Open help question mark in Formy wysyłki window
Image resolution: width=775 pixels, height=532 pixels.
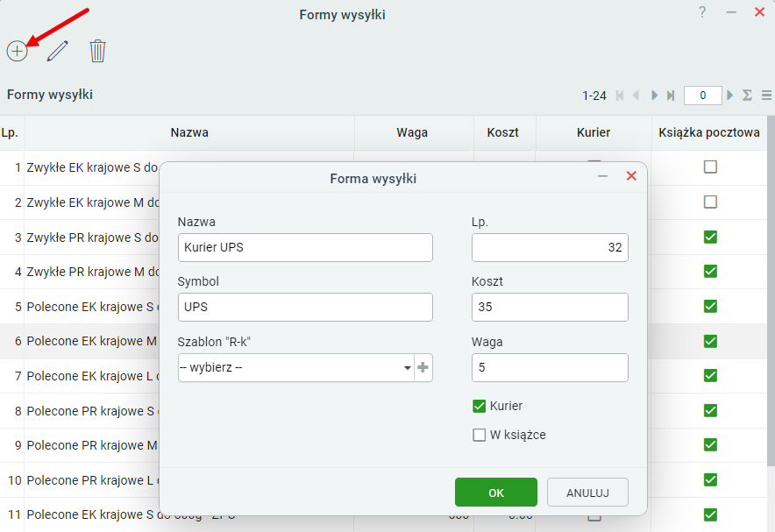[x=702, y=12]
